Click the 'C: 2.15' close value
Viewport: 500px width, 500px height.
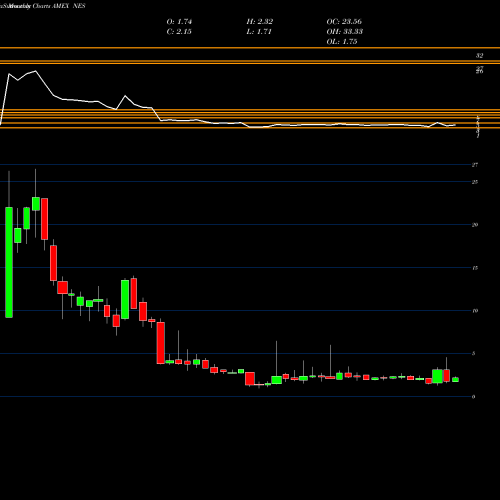(179, 32)
